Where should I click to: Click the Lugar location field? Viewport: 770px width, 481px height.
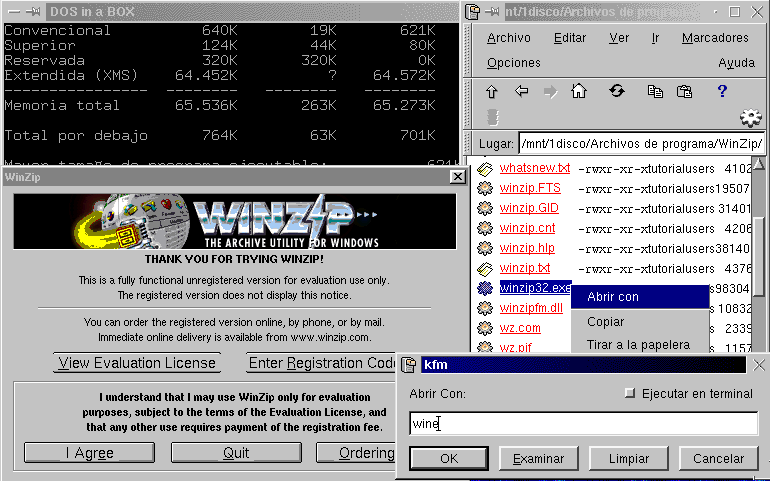click(641, 144)
